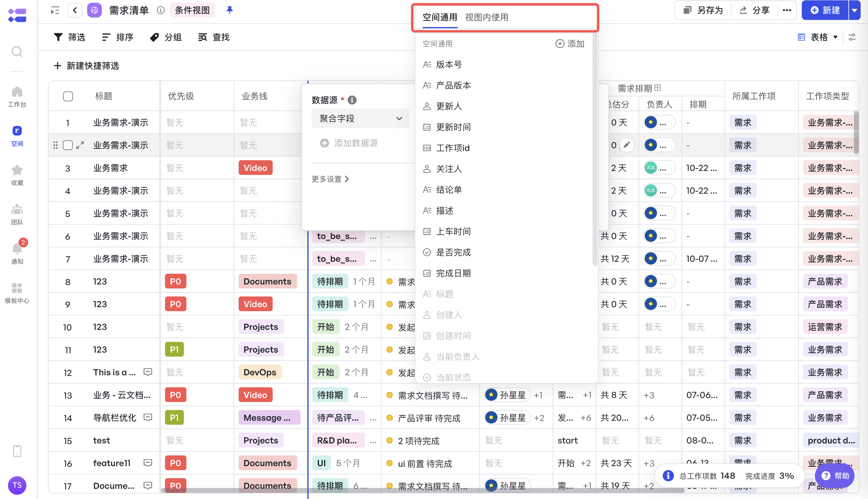Collapse the navigation tree panel icon

pyautogui.click(x=55, y=10)
